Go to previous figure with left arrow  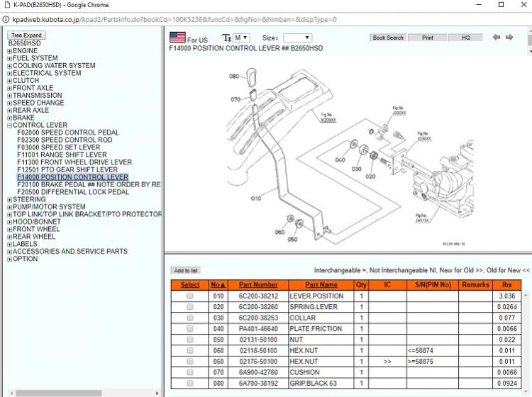click(497, 38)
